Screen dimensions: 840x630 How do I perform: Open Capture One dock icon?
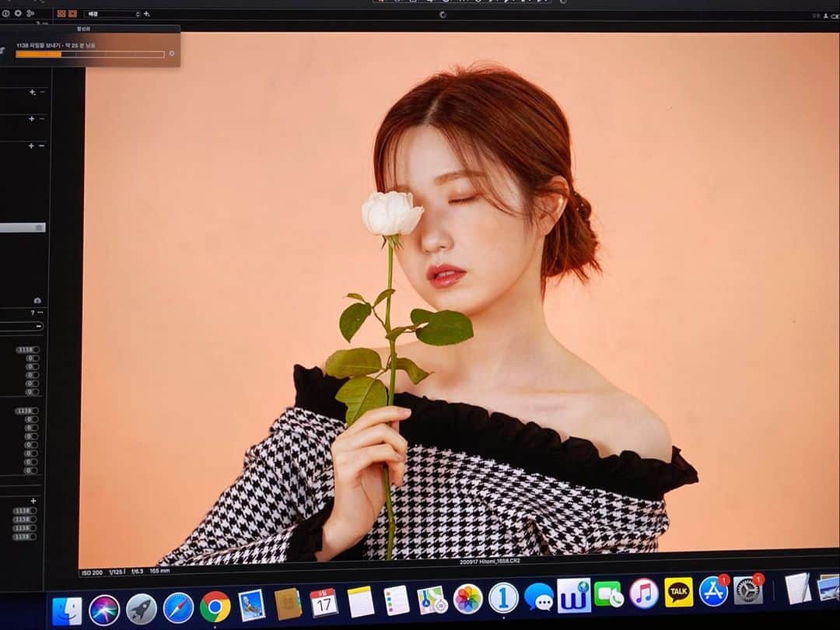(x=503, y=597)
